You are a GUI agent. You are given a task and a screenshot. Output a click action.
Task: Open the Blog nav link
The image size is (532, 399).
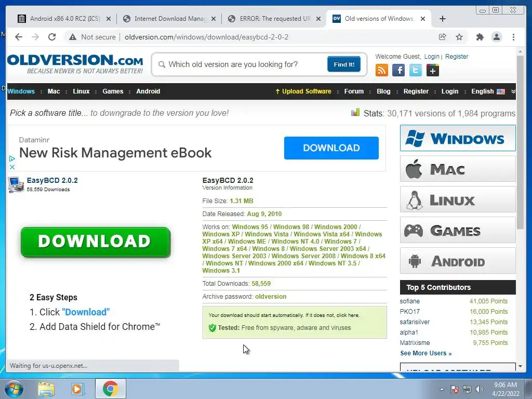pyautogui.click(x=383, y=91)
